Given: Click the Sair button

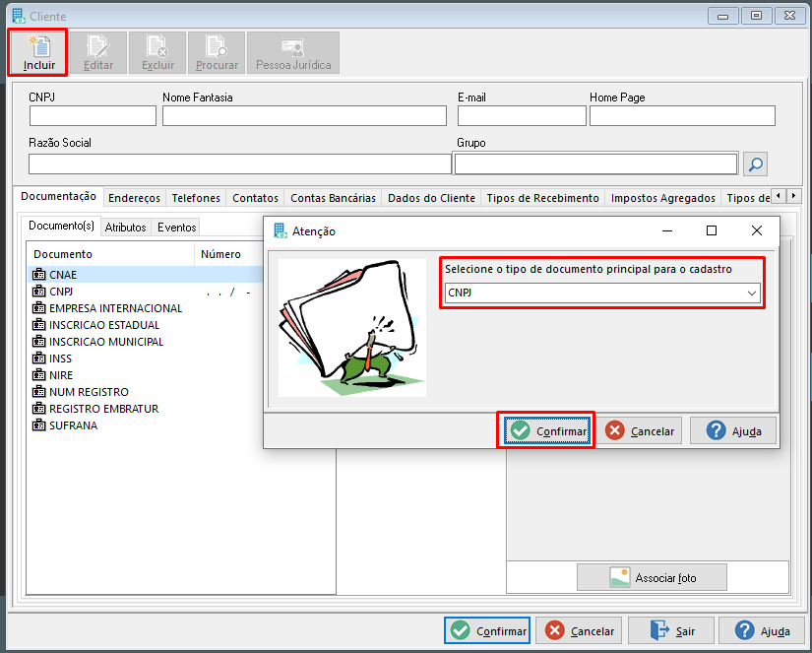Looking at the screenshot, I should [x=671, y=630].
